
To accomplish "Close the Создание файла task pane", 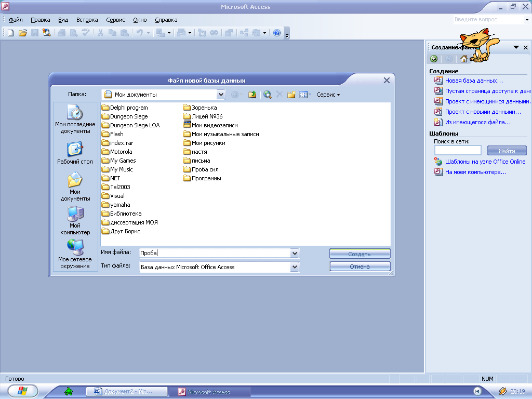I will (x=526, y=47).
